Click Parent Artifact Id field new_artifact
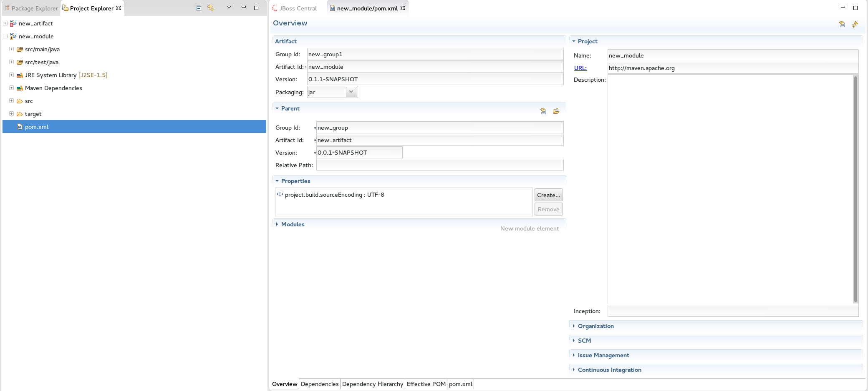Viewport: 868px width, 391px height. pyautogui.click(x=440, y=140)
